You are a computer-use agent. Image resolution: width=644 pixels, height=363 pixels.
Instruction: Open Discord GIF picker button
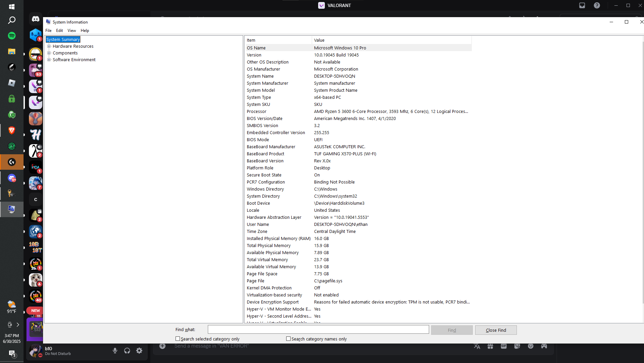click(504, 346)
